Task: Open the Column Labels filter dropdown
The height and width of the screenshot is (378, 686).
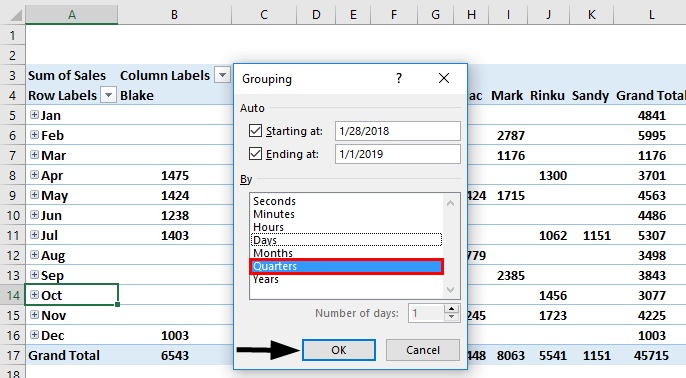Action: (222, 75)
